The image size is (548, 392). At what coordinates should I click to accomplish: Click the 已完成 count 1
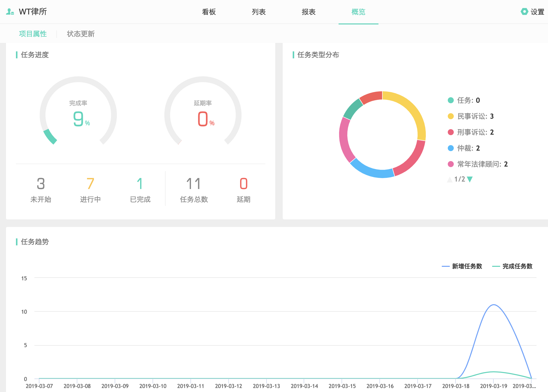(140, 184)
